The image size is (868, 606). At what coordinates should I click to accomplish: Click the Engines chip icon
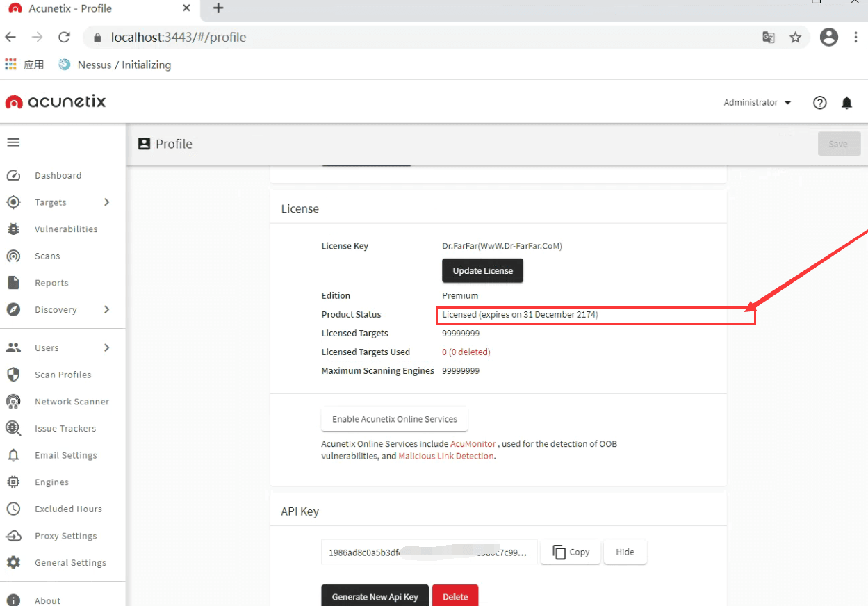pyautogui.click(x=13, y=482)
